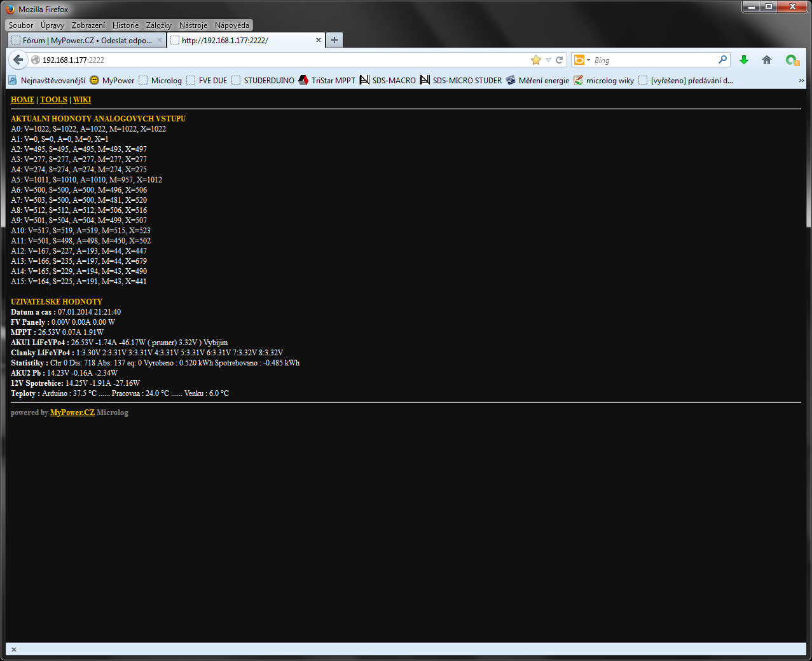Image resolution: width=812 pixels, height=661 pixels.
Task: Bookmark this page with the star icon
Action: tap(536, 60)
